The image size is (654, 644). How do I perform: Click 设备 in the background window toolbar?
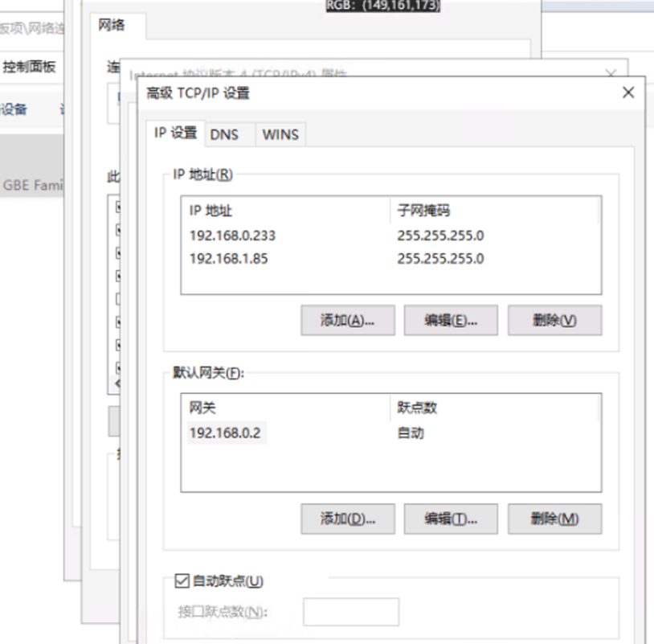tap(14, 109)
